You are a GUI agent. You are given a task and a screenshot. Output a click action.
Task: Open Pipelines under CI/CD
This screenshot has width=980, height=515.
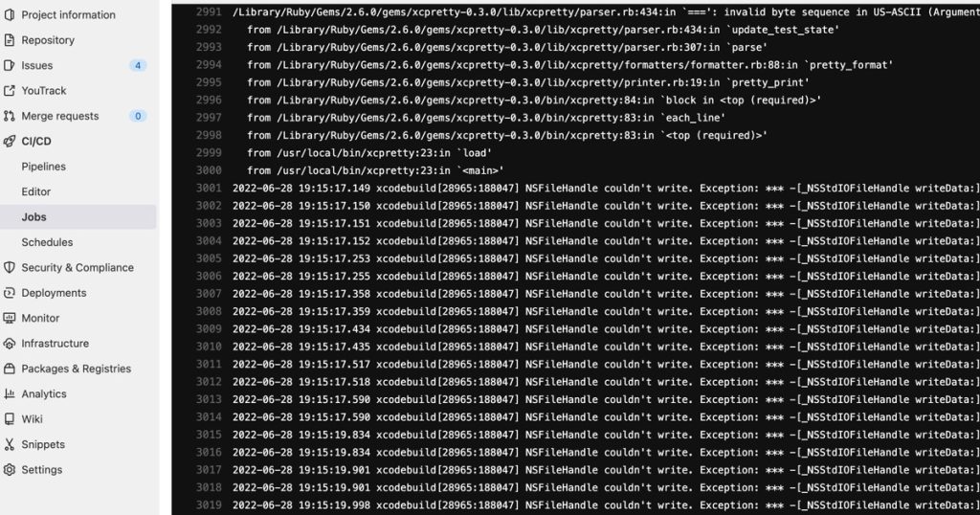pos(44,167)
